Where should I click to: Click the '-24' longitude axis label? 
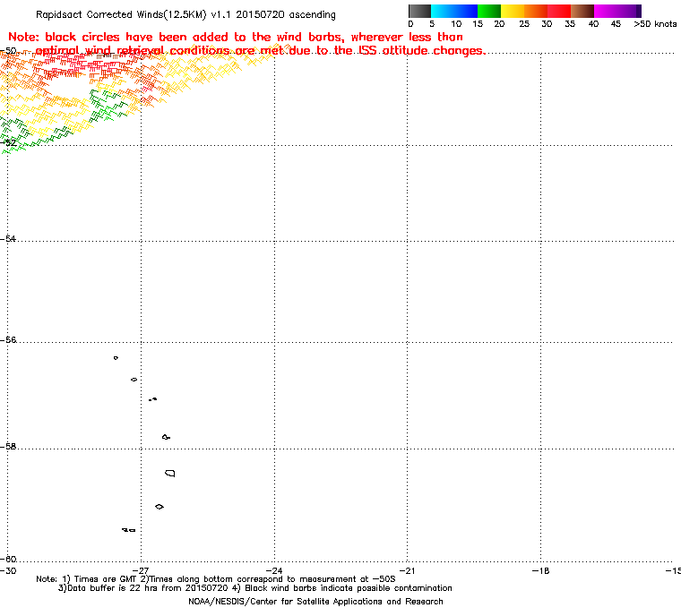pos(274,570)
